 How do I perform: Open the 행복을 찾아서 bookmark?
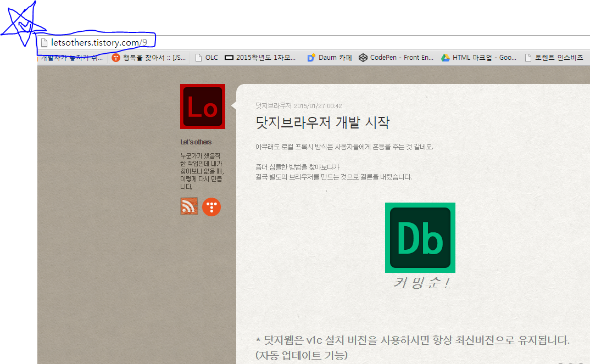(x=149, y=58)
